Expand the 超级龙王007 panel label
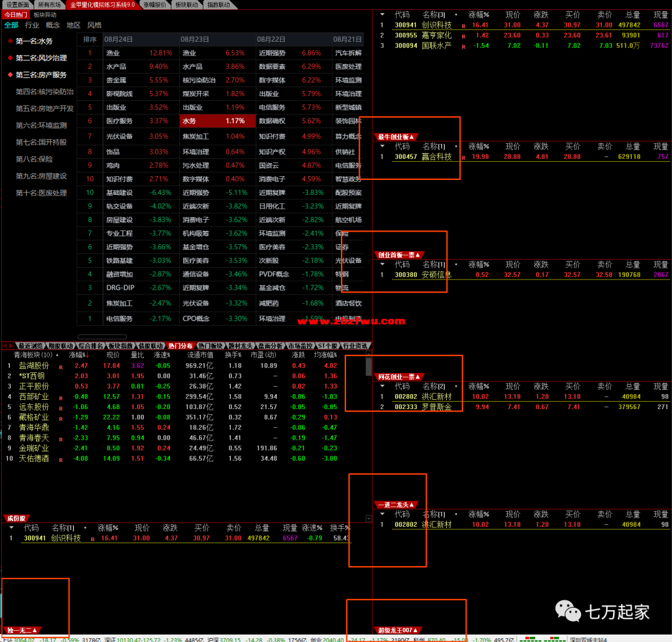The width and height of the screenshot is (672, 642). click(x=398, y=630)
